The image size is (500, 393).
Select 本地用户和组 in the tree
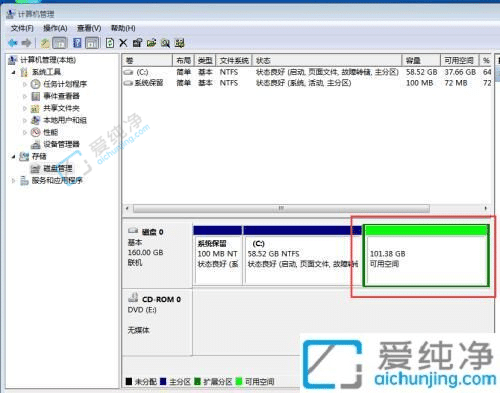pos(65,120)
